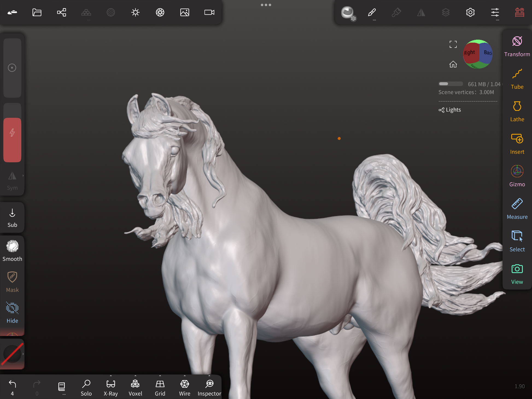This screenshot has height=399, width=532.
Task: Open the lighting settings menu
Action: [135, 12]
